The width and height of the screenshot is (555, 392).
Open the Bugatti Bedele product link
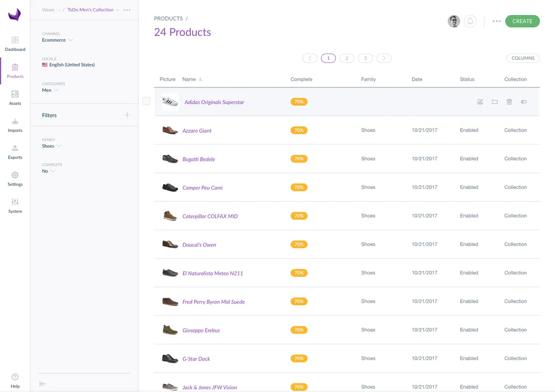pos(198,159)
